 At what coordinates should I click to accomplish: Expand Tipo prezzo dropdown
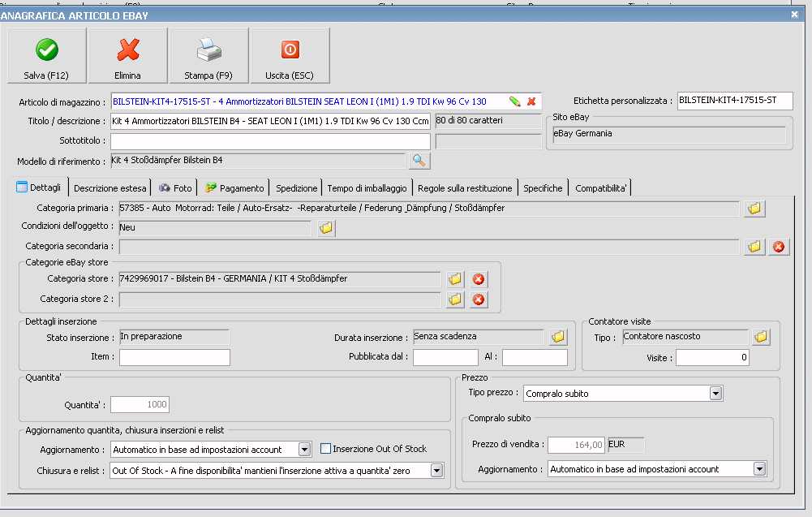[x=715, y=394]
